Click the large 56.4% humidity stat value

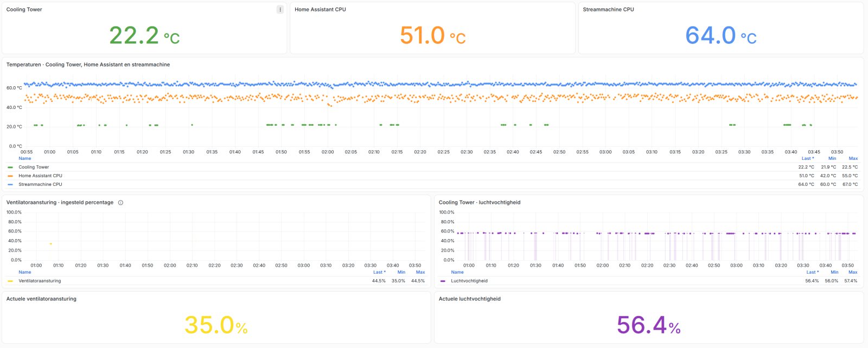[x=649, y=325]
